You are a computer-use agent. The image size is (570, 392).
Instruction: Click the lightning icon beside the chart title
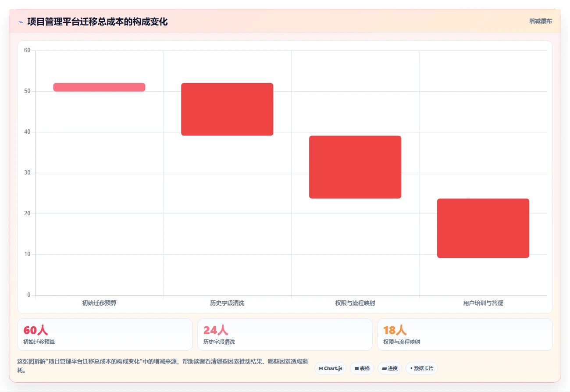[x=21, y=22]
